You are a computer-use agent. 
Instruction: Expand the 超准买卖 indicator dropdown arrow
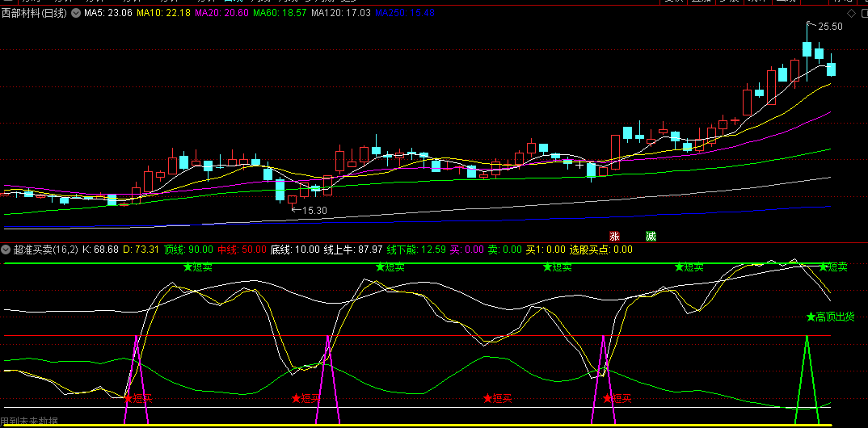[6, 250]
